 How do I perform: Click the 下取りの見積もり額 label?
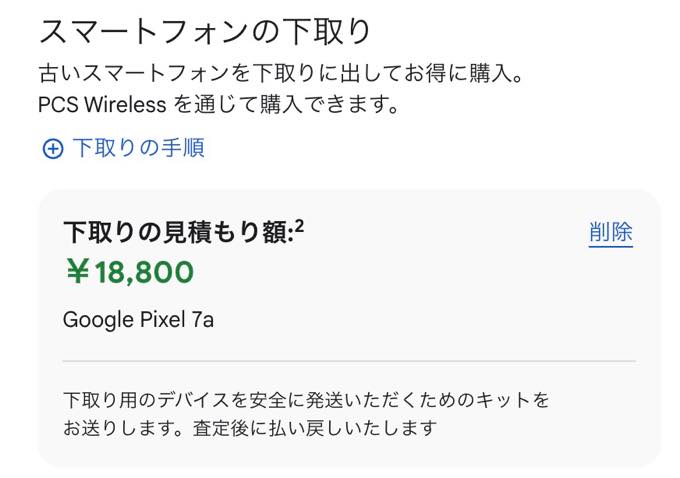click(x=177, y=233)
